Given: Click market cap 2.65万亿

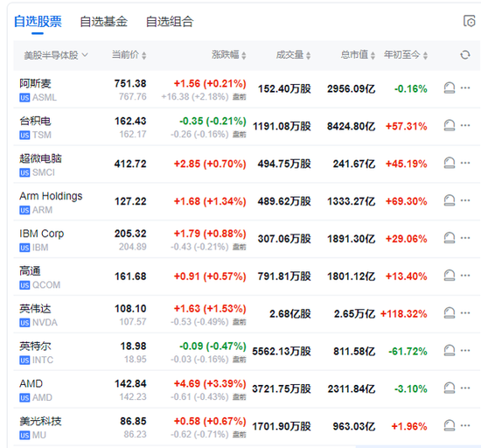Looking at the screenshot, I should pyautogui.click(x=354, y=313).
